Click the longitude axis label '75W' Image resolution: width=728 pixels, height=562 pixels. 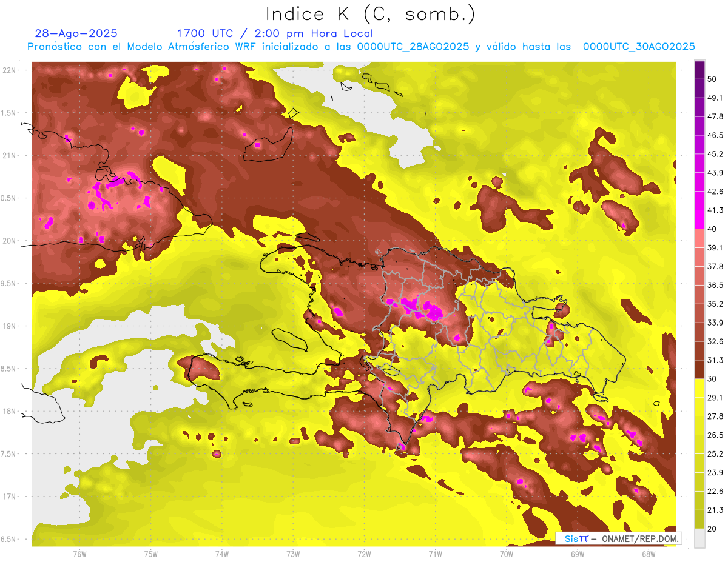click(x=150, y=554)
